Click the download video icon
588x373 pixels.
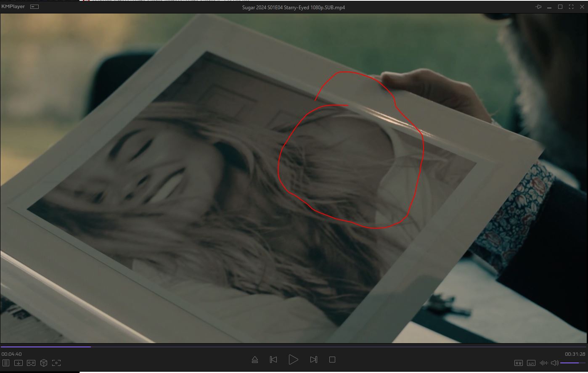pos(19,363)
